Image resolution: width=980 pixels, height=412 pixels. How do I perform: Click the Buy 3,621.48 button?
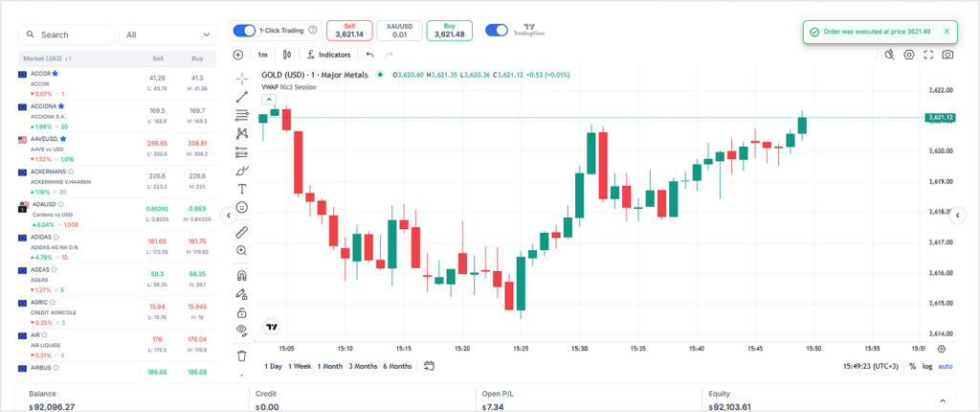click(449, 31)
